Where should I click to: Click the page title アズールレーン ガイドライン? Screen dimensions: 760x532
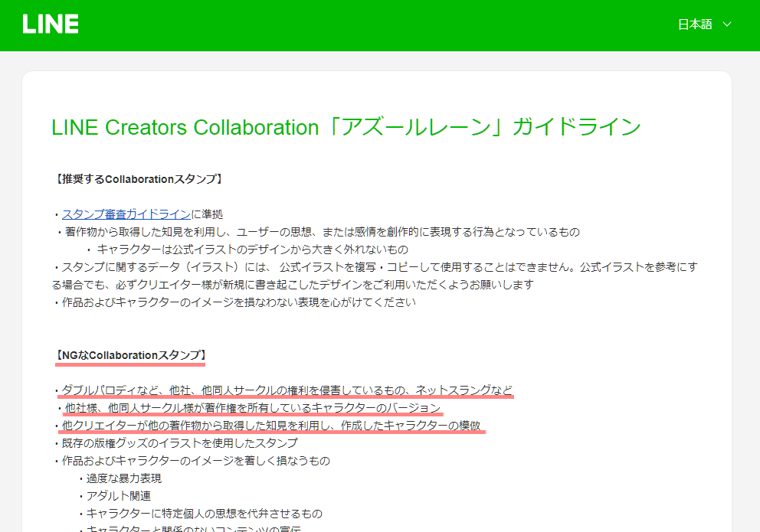coord(346,127)
